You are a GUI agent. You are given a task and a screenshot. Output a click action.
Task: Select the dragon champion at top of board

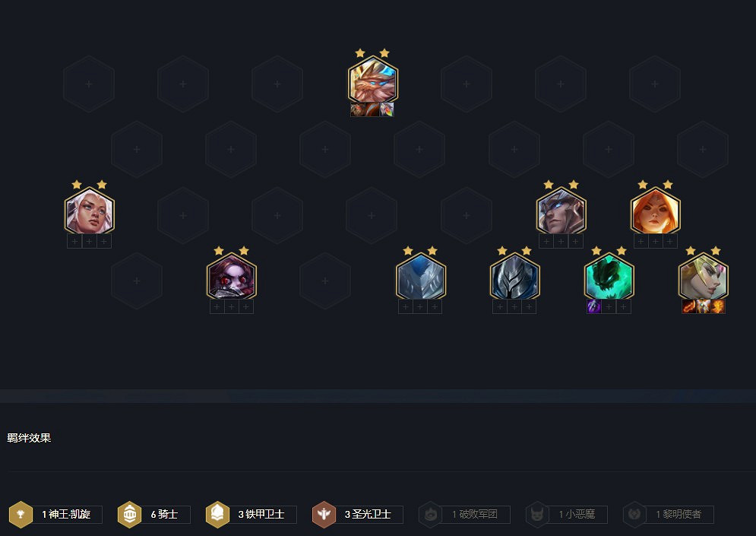click(x=373, y=81)
